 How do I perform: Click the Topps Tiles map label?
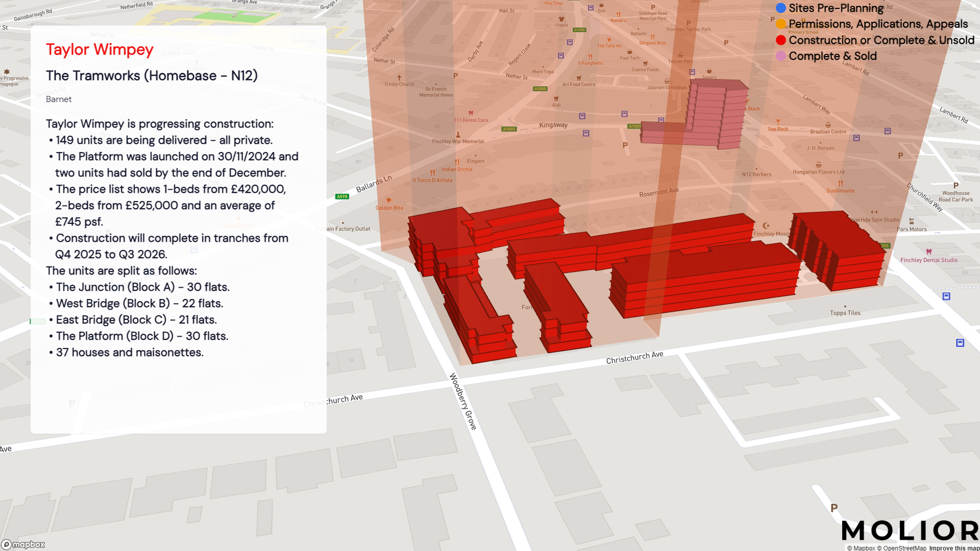pos(845,313)
